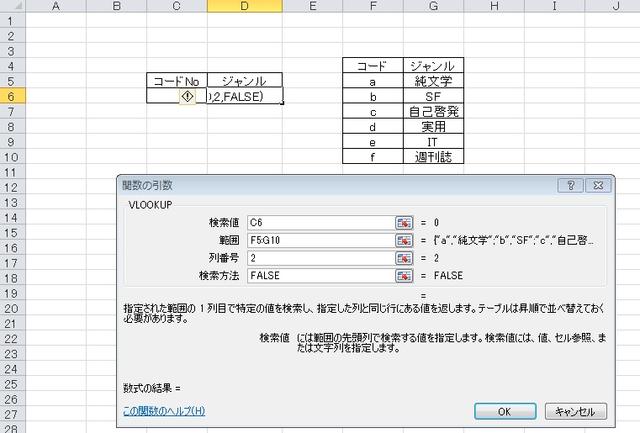Image resolution: width=640 pixels, height=433 pixels.
Task: Select row 10 header
Action: point(12,157)
